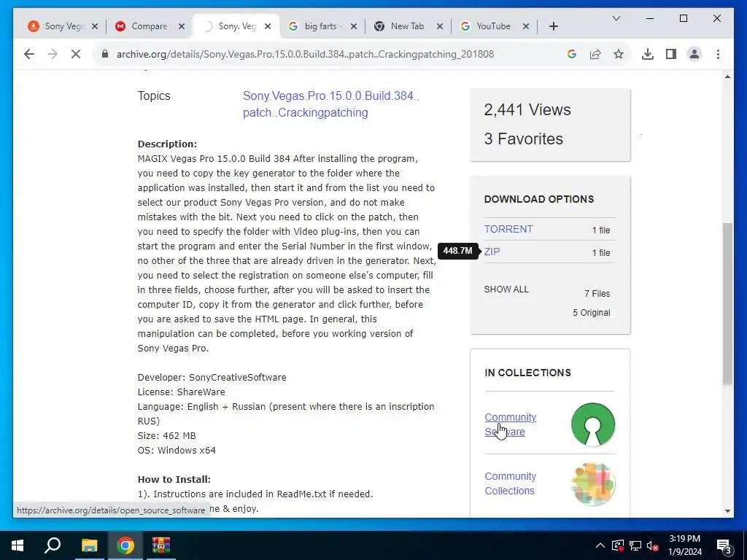The width and height of the screenshot is (747, 560).
Task: Open Chrome downloads icon
Action: (648, 54)
